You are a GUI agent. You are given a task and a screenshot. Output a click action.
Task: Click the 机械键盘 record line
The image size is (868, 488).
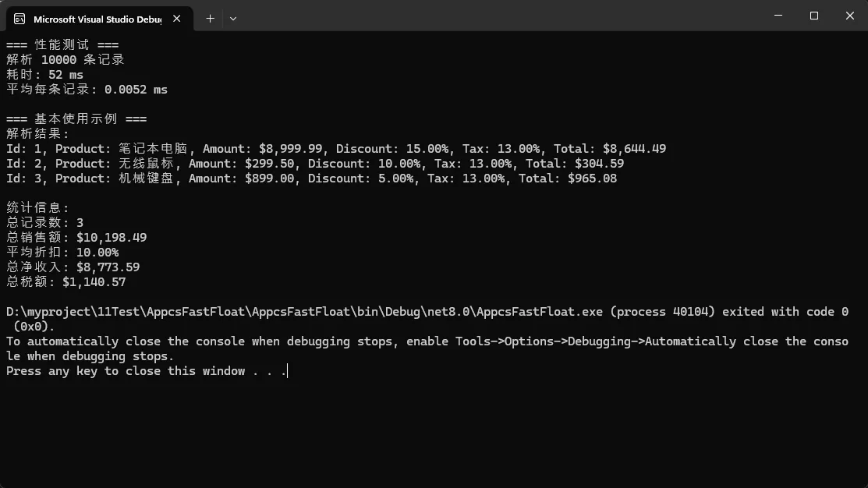click(x=311, y=178)
